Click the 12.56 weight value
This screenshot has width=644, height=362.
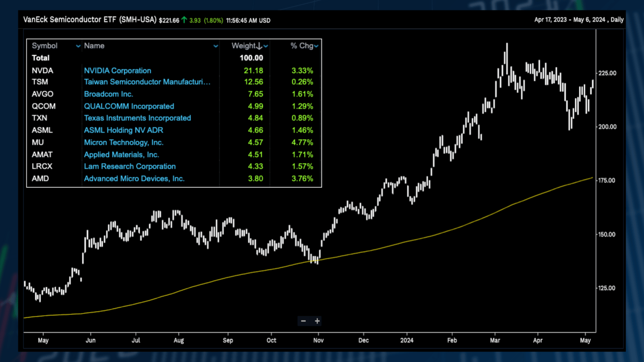[253, 82]
